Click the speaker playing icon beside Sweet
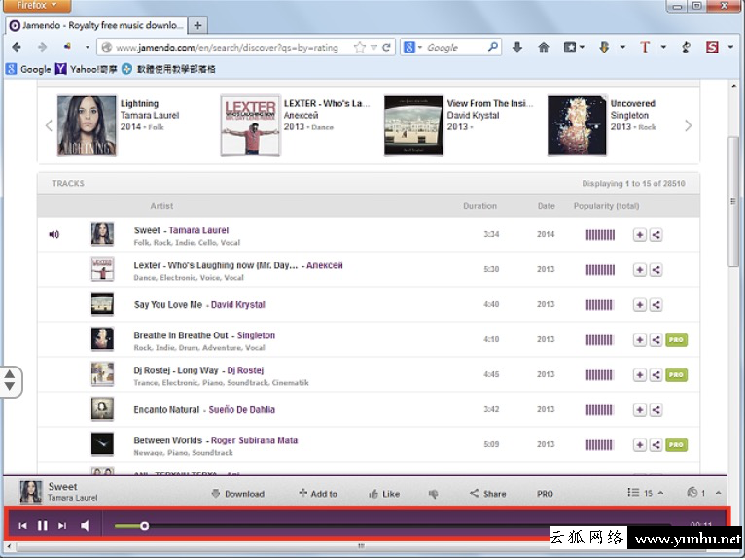This screenshot has width=745, height=560. [54, 234]
